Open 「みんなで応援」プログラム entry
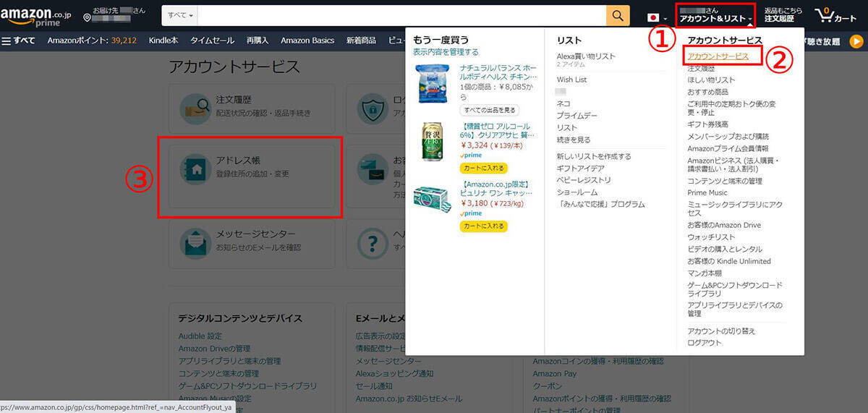This screenshot has height=413, width=868. click(600, 204)
